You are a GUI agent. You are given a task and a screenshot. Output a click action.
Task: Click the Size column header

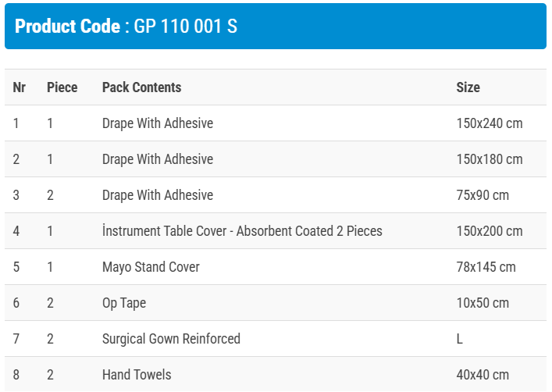click(468, 87)
